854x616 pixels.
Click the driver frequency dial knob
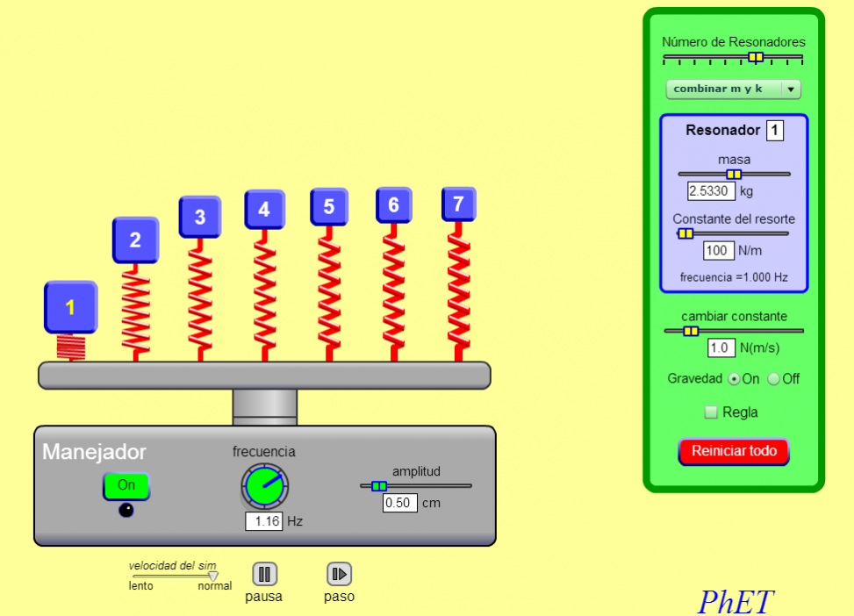pyautogui.click(x=264, y=486)
